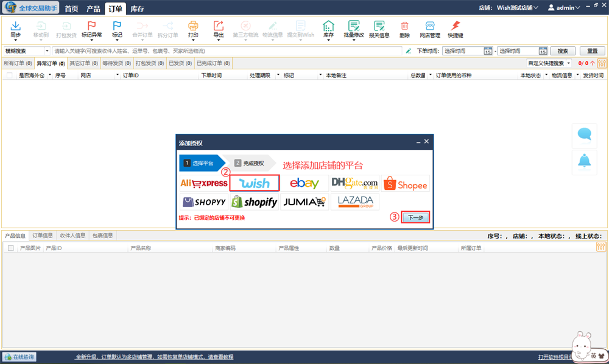Open 网店管理 store management icon
This screenshot has height=364, width=609.
point(429,26)
